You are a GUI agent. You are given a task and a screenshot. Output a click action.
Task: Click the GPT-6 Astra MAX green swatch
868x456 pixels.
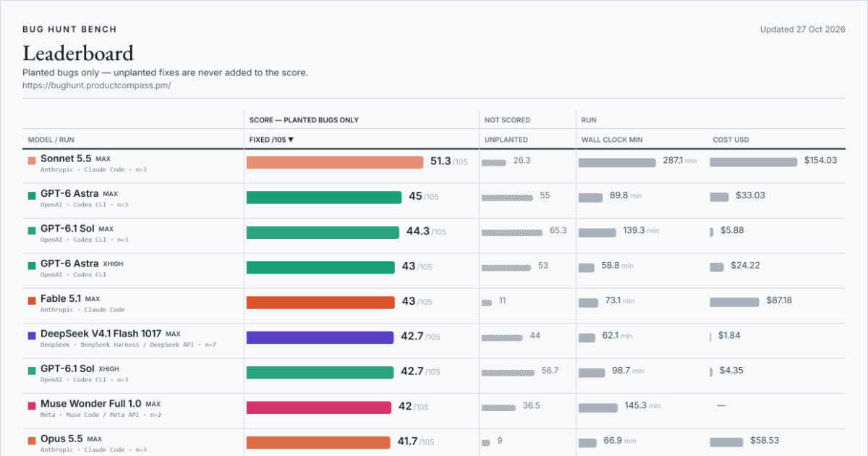click(x=32, y=195)
